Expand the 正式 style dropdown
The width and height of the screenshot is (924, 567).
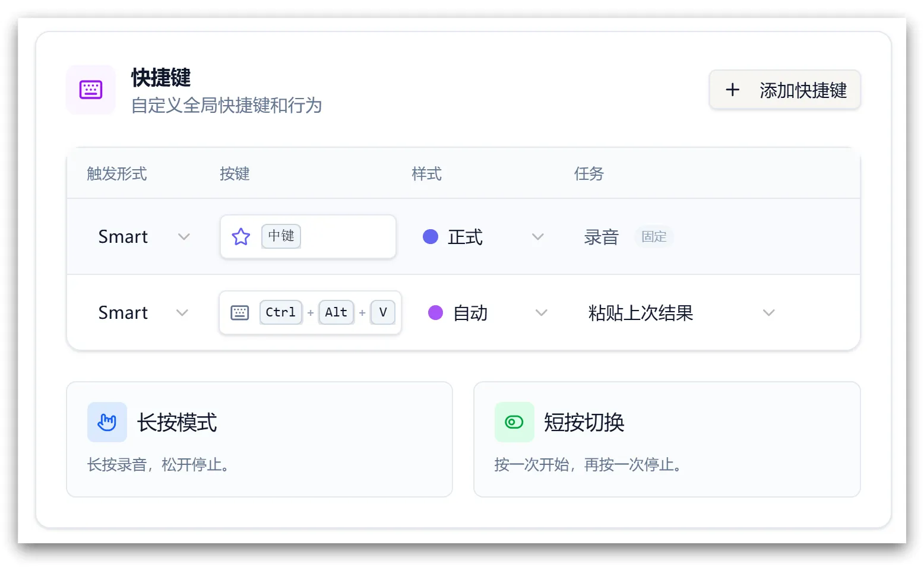click(483, 237)
